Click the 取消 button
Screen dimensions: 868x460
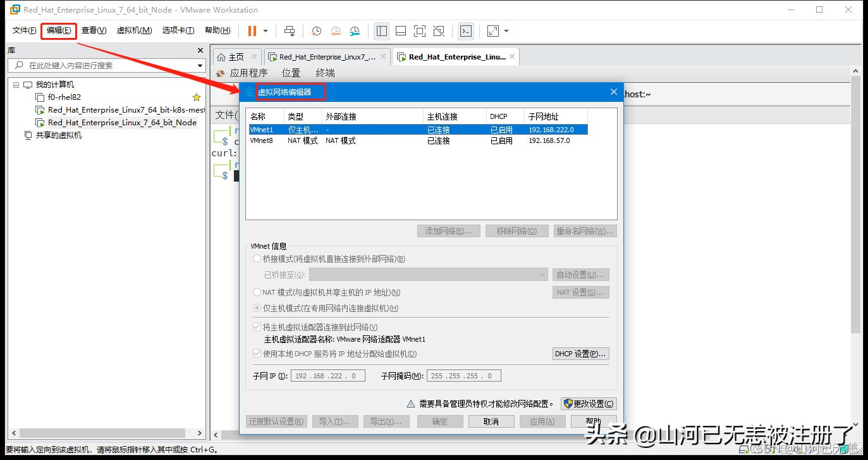click(x=491, y=421)
